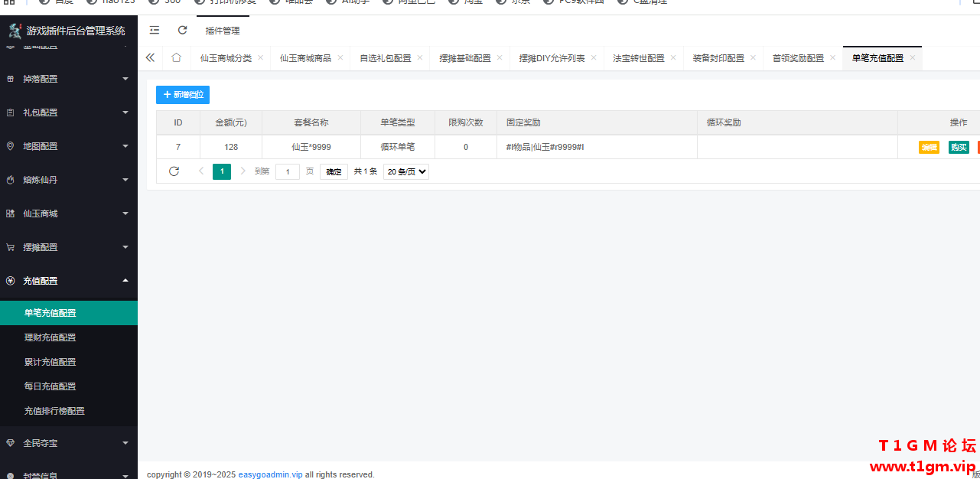Image resolution: width=980 pixels, height=479 pixels.
Task: Expand the 熔炼仙丹 sidebar menu
Action: tap(125, 180)
